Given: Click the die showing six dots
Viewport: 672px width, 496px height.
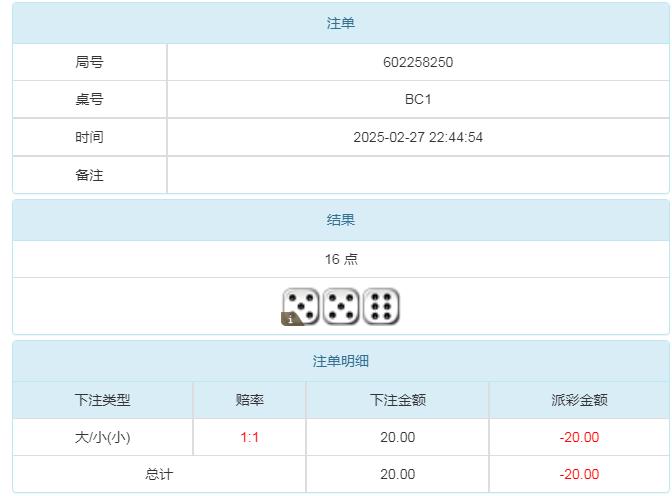Looking at the screenshot, I should pyautogui.click(x=381, y=306).
